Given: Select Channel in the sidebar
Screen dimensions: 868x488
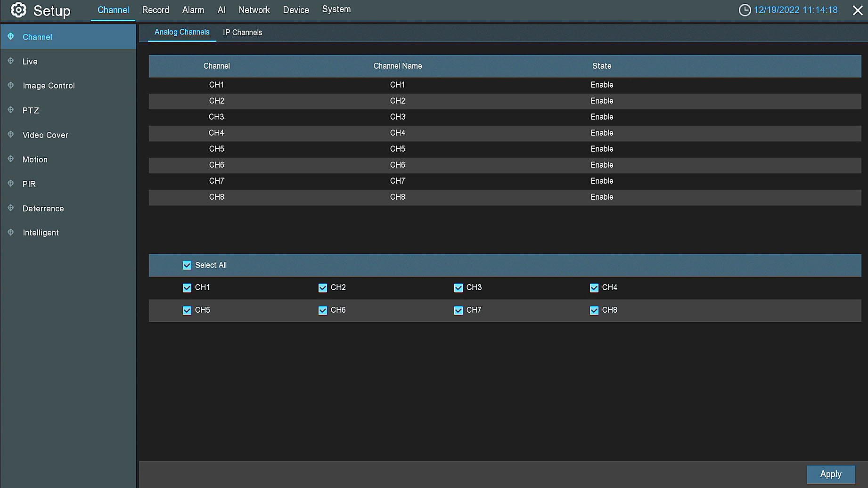Looking at the screenshot, I should pyautogui.click(x=68, y=37).
